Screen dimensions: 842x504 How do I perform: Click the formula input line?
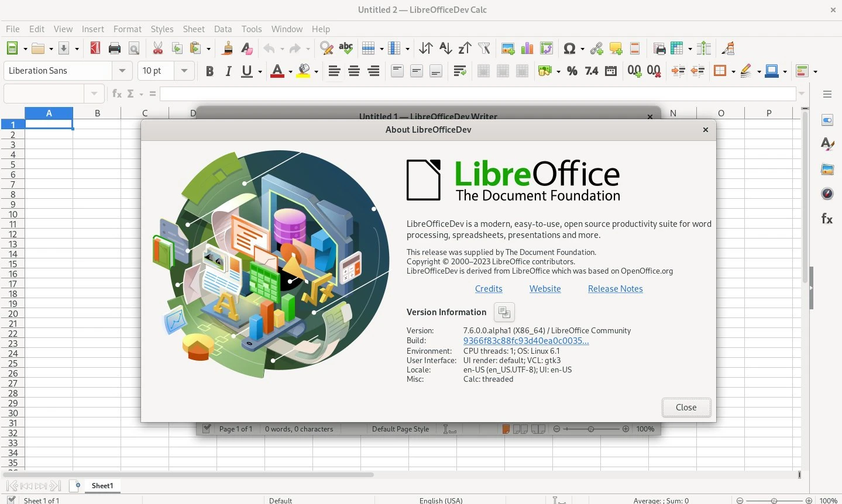(477, 94)
